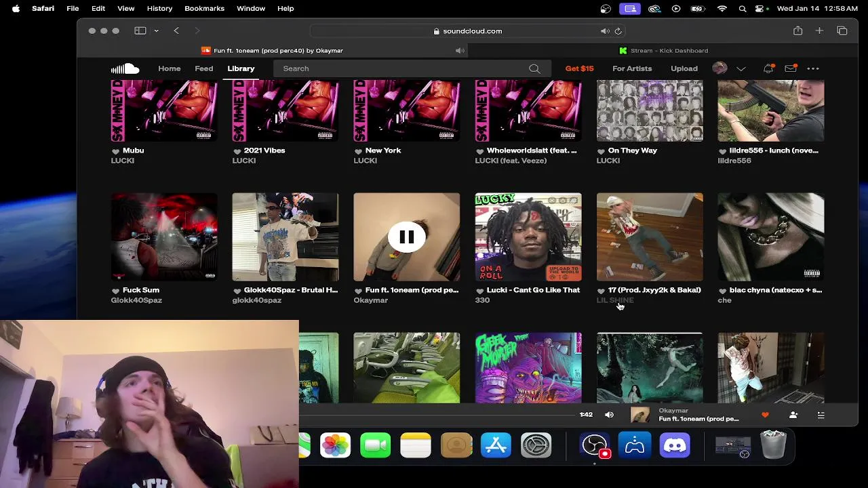Viewport: 868px width, 488px height.
Task: Open the lildre556 - lunch artwork
Action: pos(771,110)
